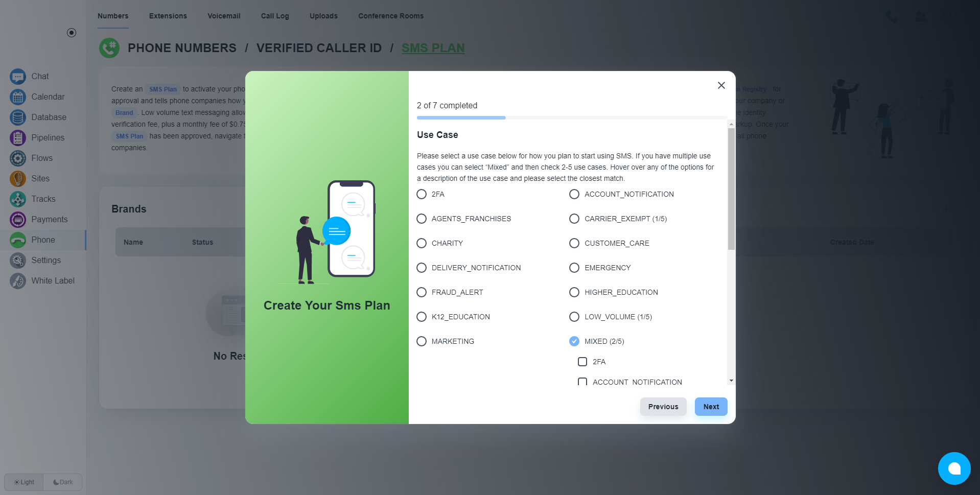Open the White Label icon
This screenshot has width=980, height=495.
pyautogui.click(x=18, y=281)
